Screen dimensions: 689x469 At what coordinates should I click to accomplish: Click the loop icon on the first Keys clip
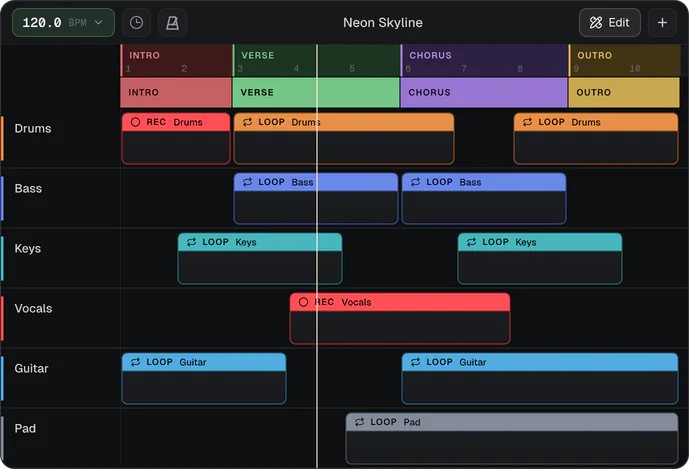coord(191,242)
